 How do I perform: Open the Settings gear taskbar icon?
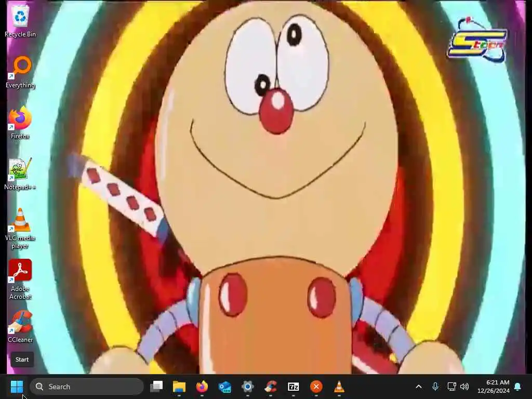pyautogui.click(x=248, y=387)
